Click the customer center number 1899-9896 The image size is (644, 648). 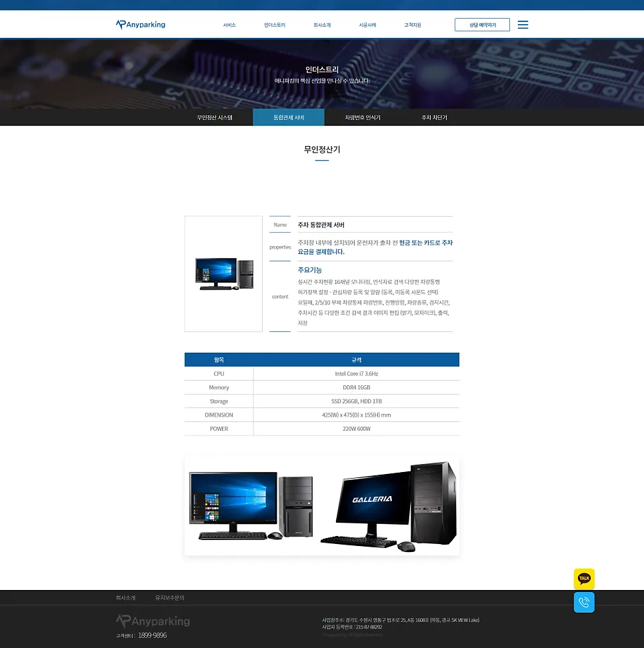(152, 635)
